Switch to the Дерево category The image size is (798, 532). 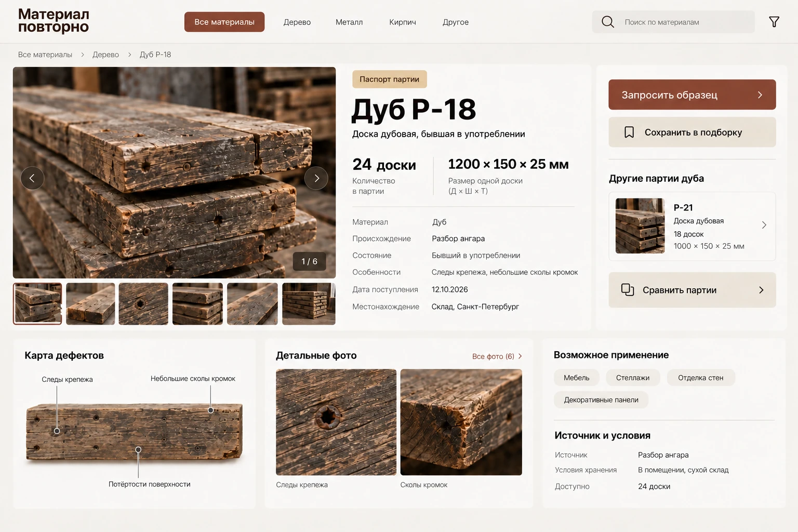297,22
